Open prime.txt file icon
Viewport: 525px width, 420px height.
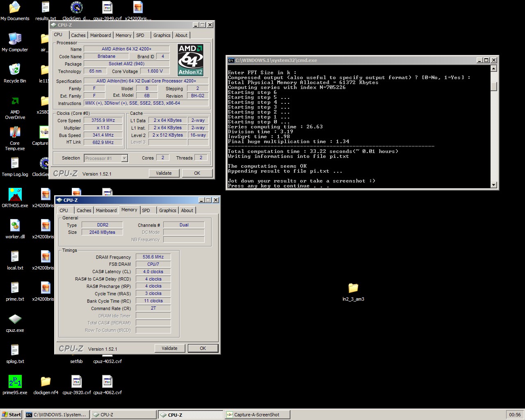coord(15,292)
